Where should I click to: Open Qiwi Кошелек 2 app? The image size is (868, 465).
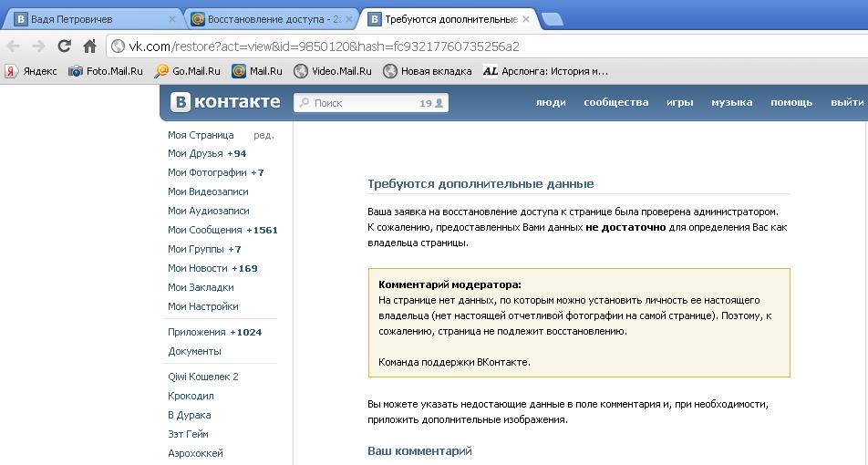coord(203,377)
